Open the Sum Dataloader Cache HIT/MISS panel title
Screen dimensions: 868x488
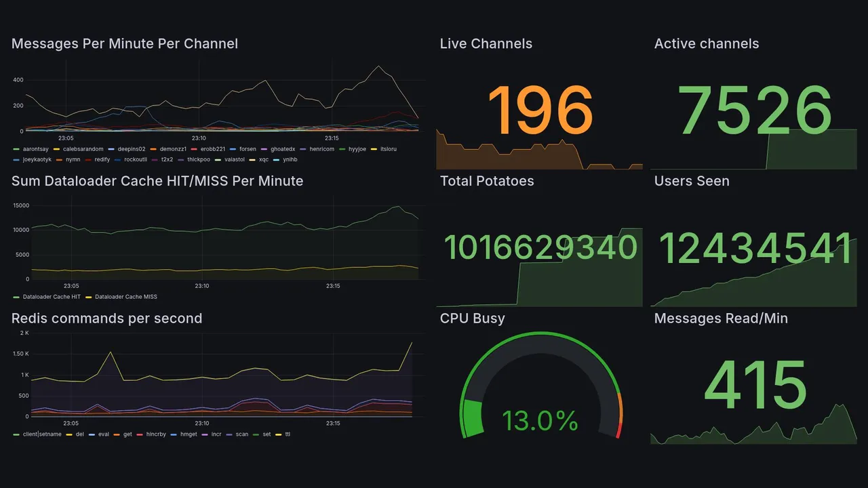[157, 181]
